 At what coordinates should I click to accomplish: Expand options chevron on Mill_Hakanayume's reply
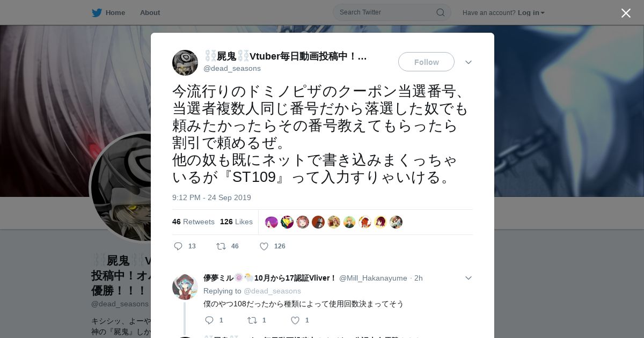click(468, 278)
